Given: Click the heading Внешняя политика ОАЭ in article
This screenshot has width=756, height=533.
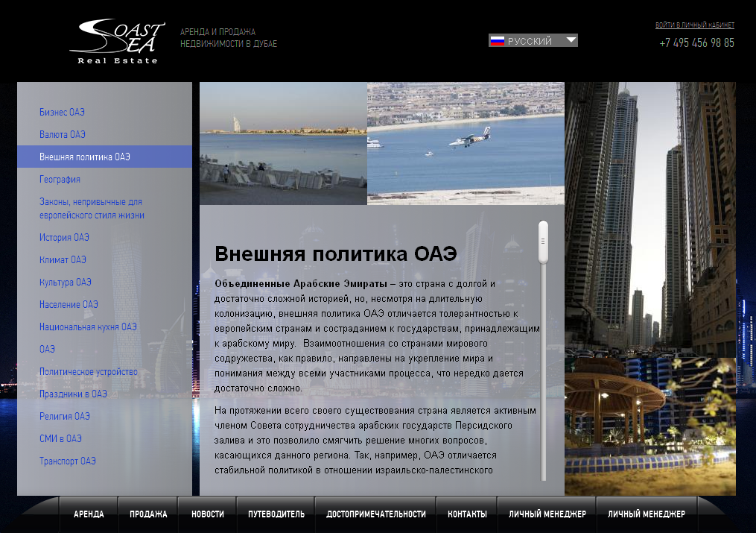Looking at the screenshot, I should (x=336, y=253).
